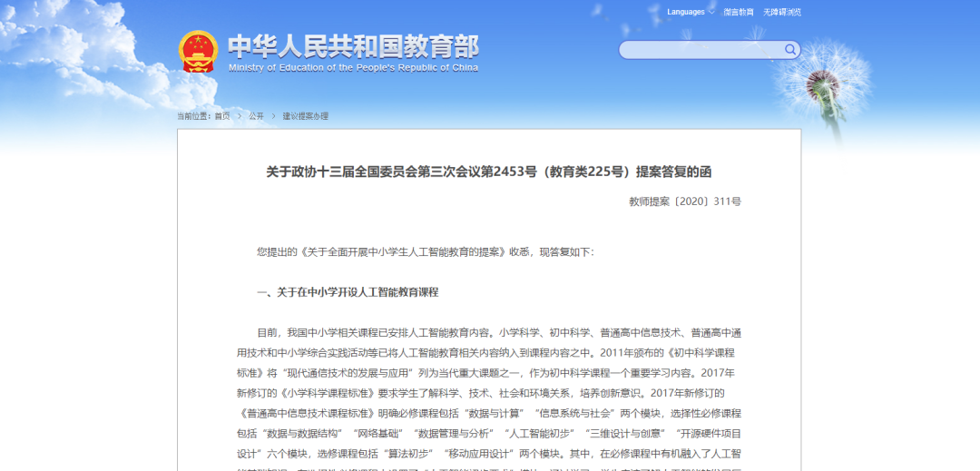
Task: Click breadcrumb arrow after 首页
Action: (x=239, y=116)
